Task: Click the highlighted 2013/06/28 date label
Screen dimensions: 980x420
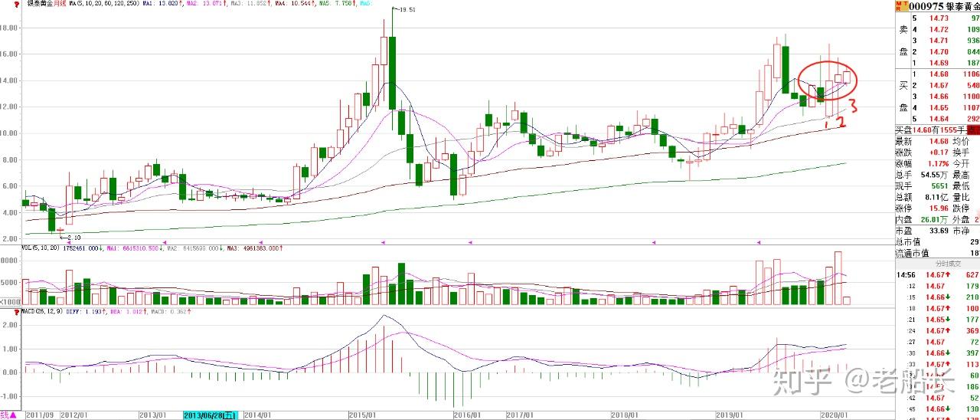Action: tap(211, 415)
